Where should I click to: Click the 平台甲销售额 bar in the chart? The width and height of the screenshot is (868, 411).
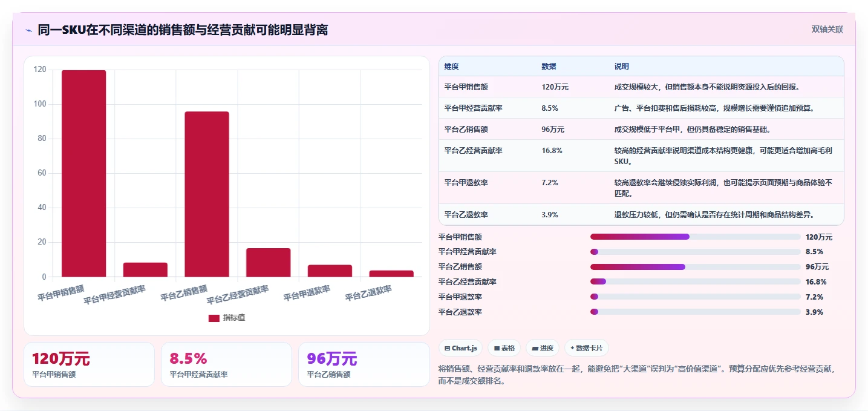point(83,174)
